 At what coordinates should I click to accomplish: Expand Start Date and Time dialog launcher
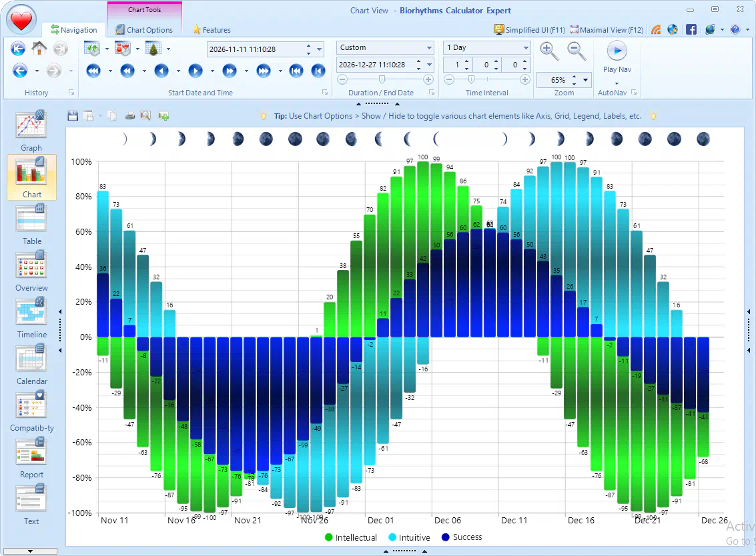coord(325,92)
